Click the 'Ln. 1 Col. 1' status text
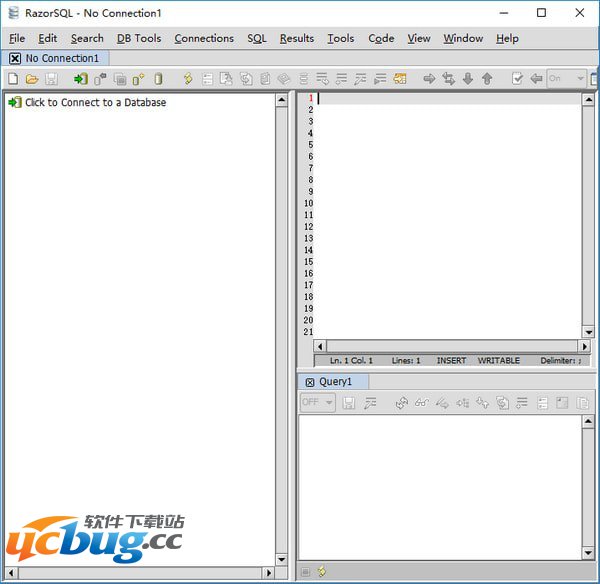Viewport: 600px width, 584px height. pyautogui.click(x=351, y=361)
